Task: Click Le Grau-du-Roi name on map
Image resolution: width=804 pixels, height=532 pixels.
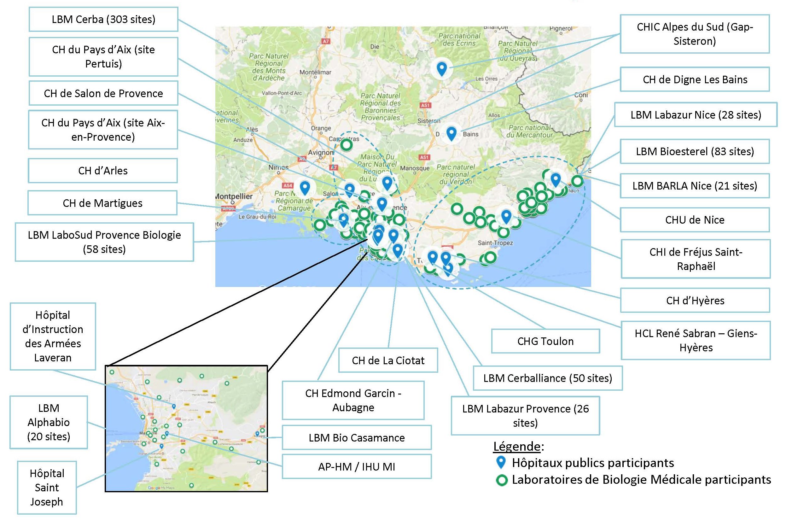Action: (x=257, y=217)
